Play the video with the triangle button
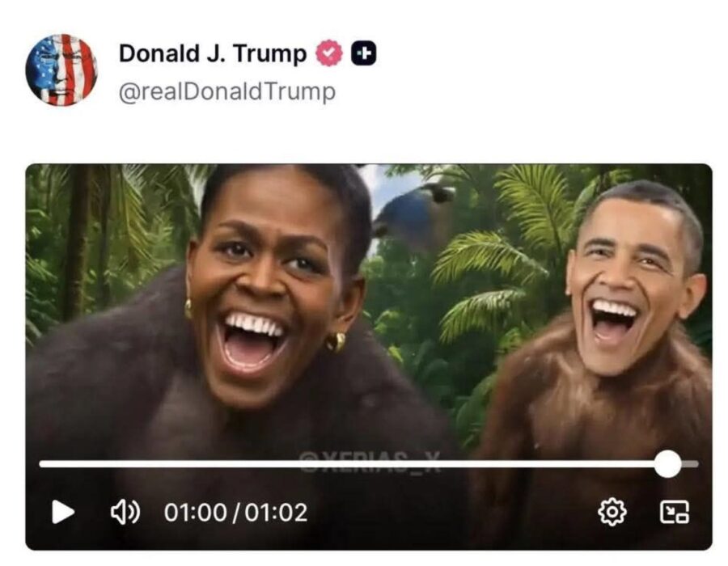The width and height of the screenshot is (728, 566). coord(63,512)
